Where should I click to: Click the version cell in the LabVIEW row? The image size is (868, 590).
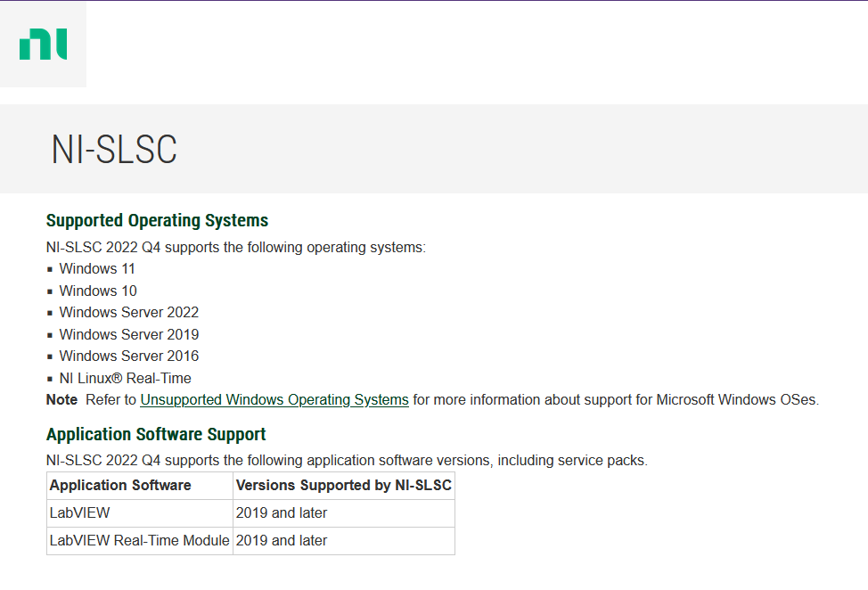[344, 513]
